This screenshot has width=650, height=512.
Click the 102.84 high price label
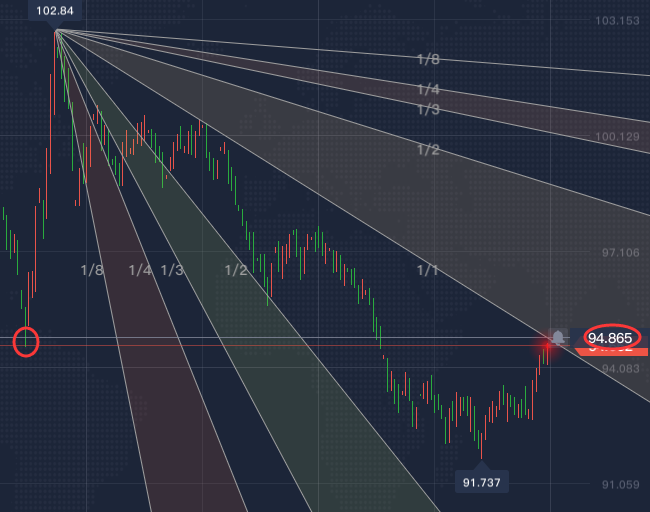tap(55, 11)
